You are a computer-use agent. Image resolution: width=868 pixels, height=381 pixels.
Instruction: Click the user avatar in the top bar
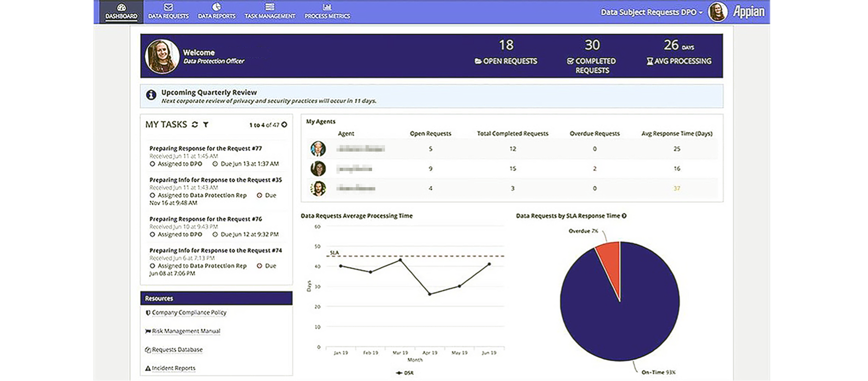tap(717, 12)
